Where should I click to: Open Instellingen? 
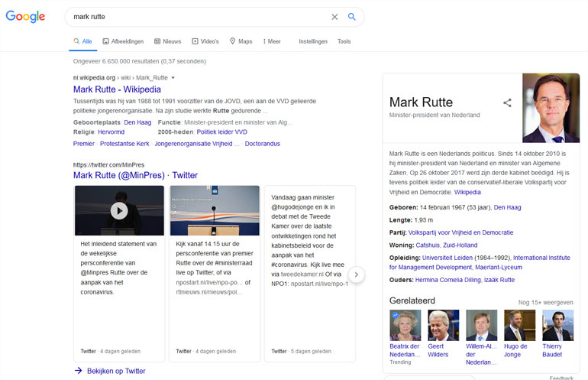click(x=313, y=41)
